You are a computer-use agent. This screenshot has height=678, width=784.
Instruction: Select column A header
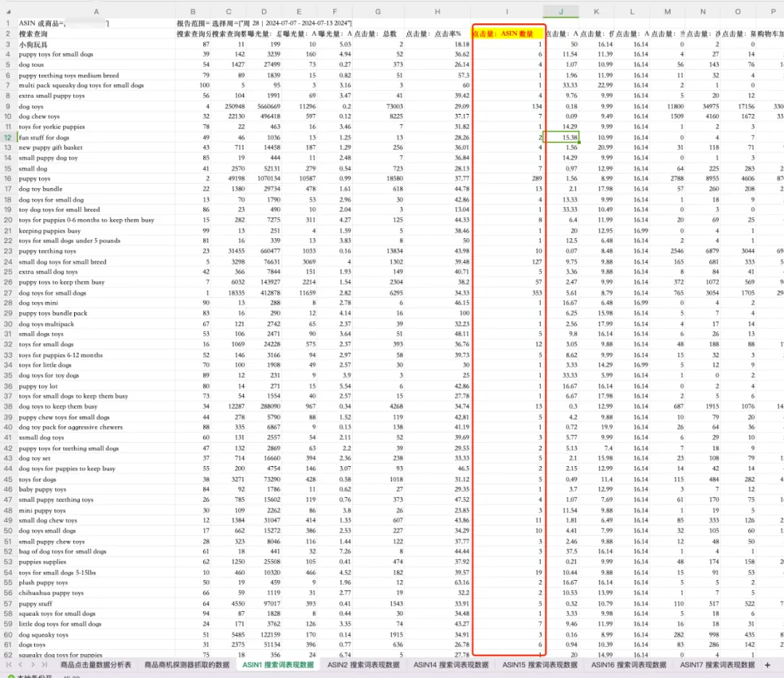tap(96, 12)
